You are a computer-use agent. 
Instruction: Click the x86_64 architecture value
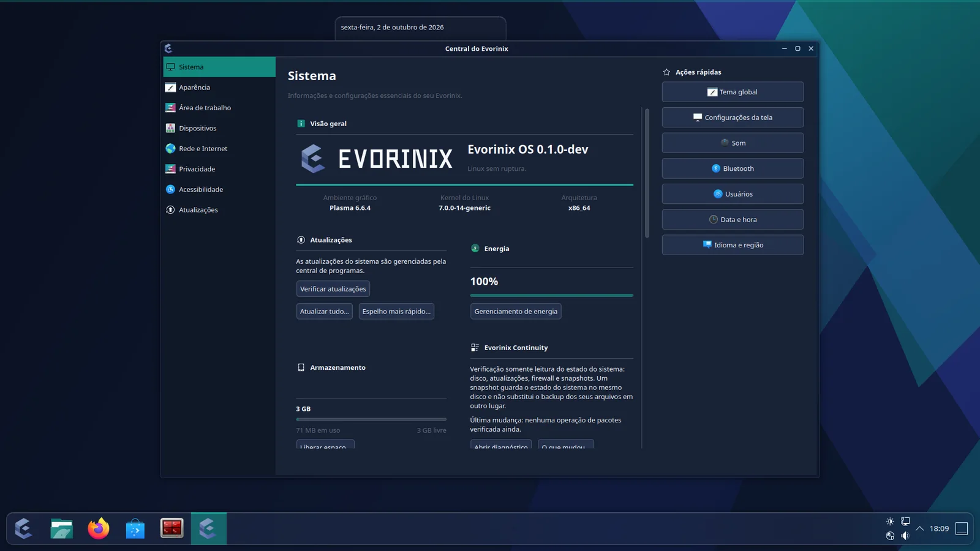pyautogui.click(x=579, y=208)
